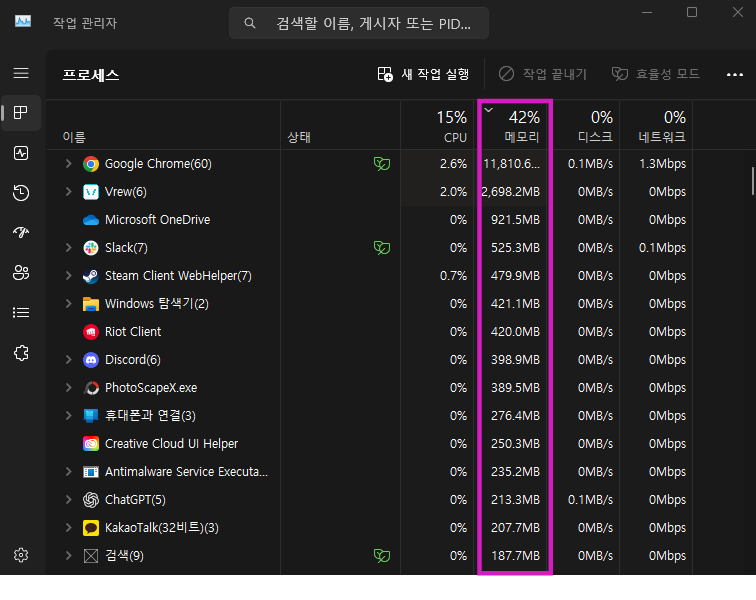756x600 pixels.
Task: Click the Steam Client WebHelper icon
Action: pos(91,276)
